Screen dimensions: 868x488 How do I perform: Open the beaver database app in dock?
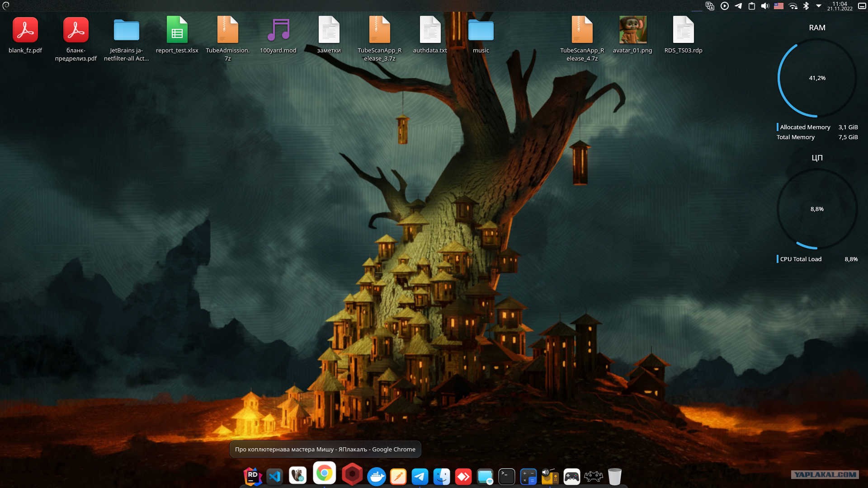tap(297, 475)
